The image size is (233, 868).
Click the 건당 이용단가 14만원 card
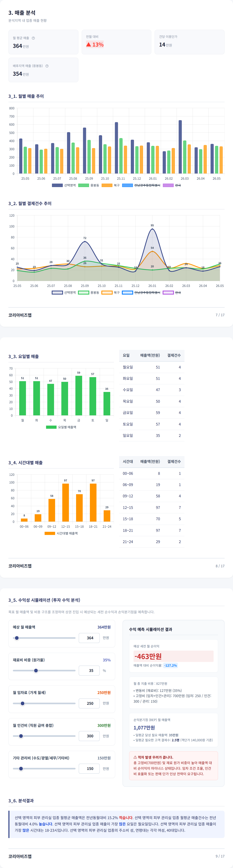pos(190,42)
